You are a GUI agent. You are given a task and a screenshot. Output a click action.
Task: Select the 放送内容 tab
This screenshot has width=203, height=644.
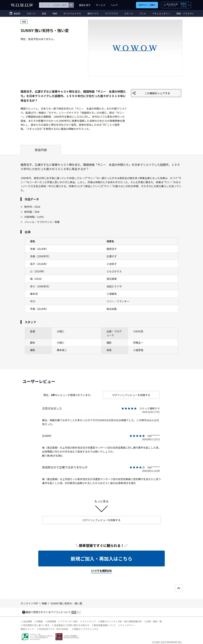(x=41, y=150)
